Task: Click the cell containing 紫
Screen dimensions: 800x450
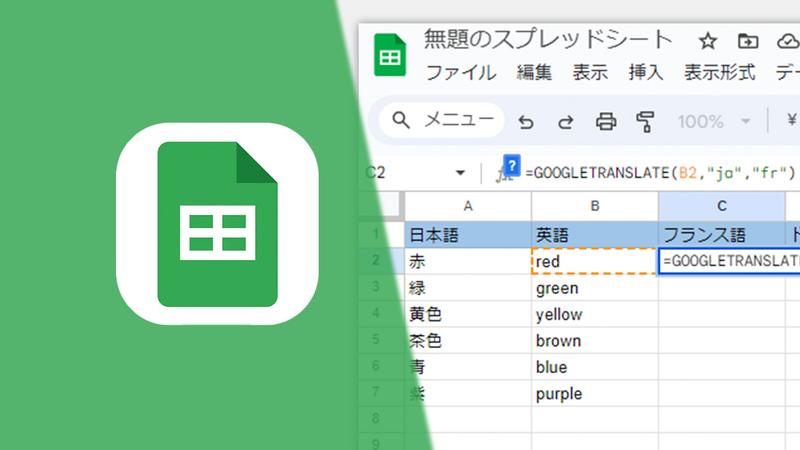Action: point(468,394)
